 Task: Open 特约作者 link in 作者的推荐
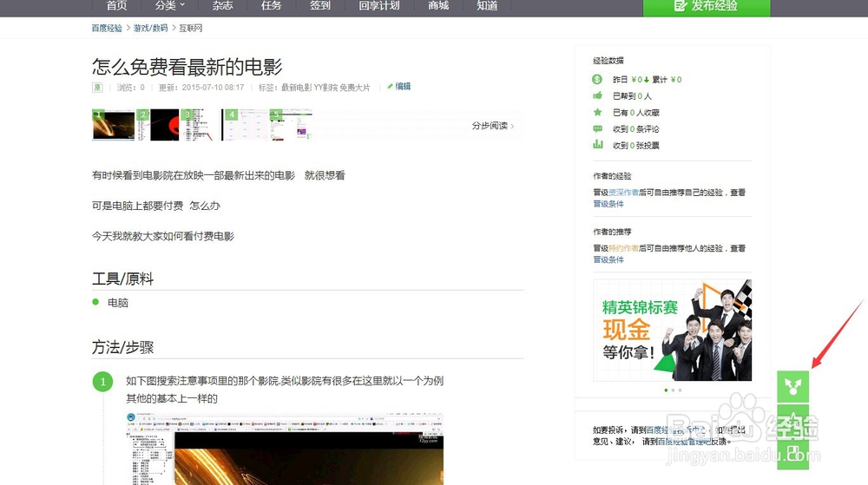[x=623, y=248]
